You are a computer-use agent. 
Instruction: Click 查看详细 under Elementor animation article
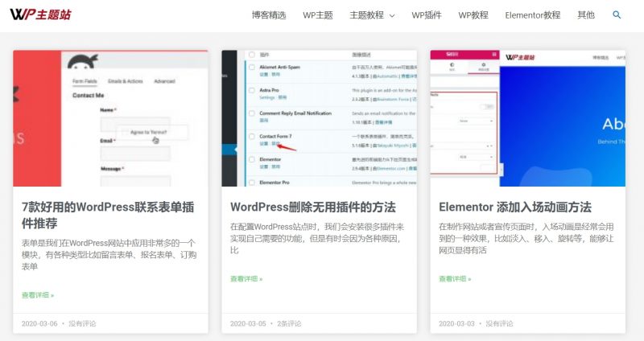455,278
